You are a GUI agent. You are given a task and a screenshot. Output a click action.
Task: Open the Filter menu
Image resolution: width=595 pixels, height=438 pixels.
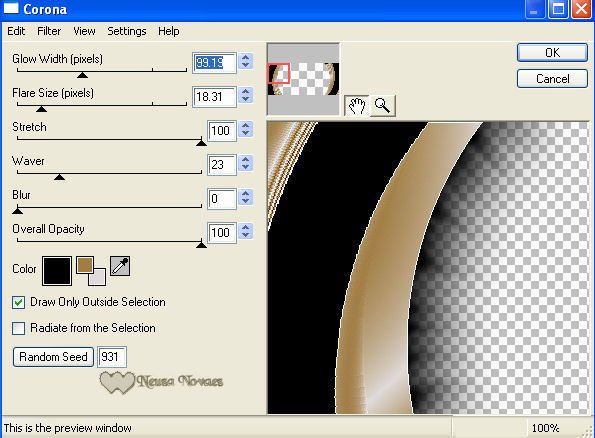49,31
